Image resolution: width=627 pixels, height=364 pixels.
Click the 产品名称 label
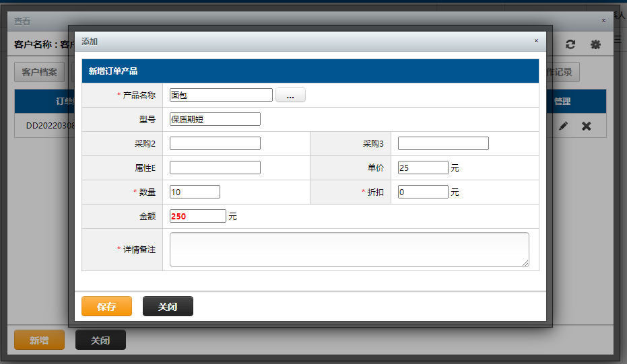[x=139, y=95]
